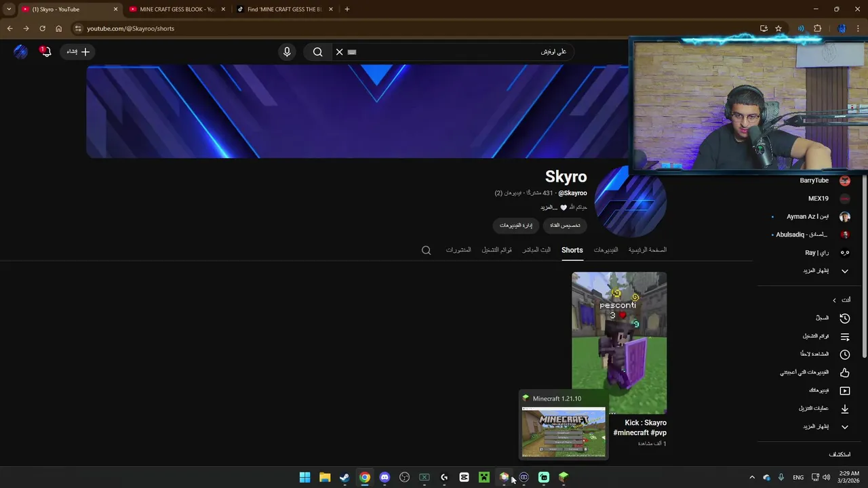
Task: Open Liked videos thumbs-up icon in sidebar
Action: [x=845, y=372]
